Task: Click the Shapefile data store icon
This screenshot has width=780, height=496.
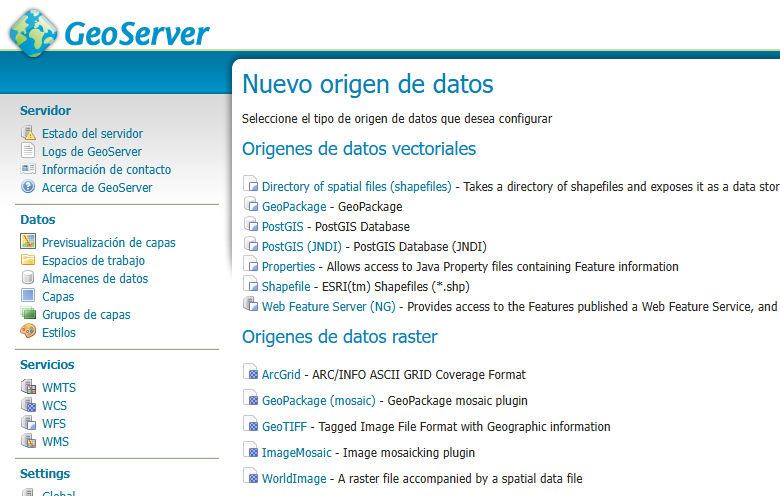Action: click(251, 284)
